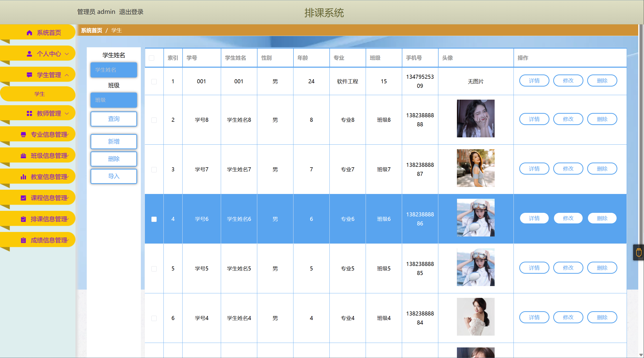Click the grid icon beside 教师管理
The width and height of the screenshot is (644, 358).
tap(29, 113)
